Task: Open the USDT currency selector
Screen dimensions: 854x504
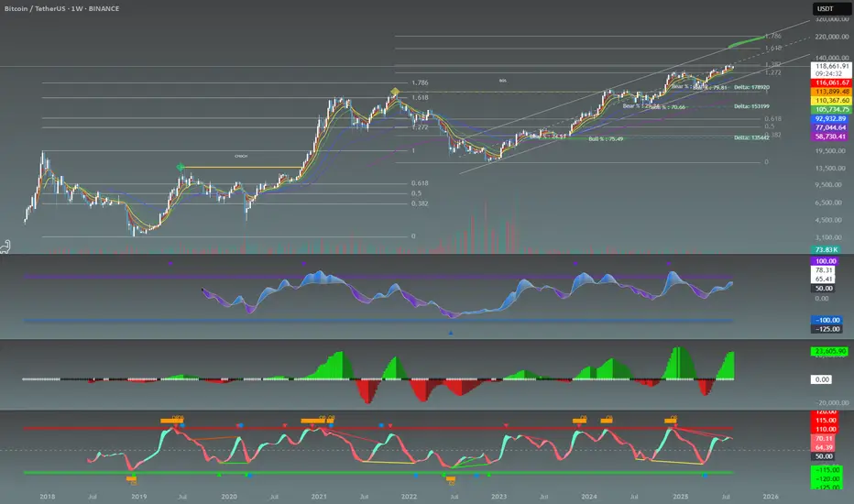Action: [832, 9]
